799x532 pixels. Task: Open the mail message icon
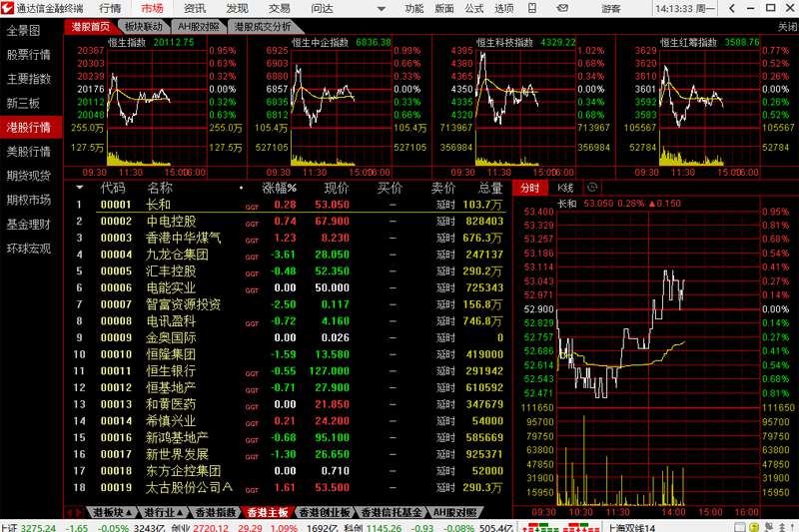coord(562,8)
